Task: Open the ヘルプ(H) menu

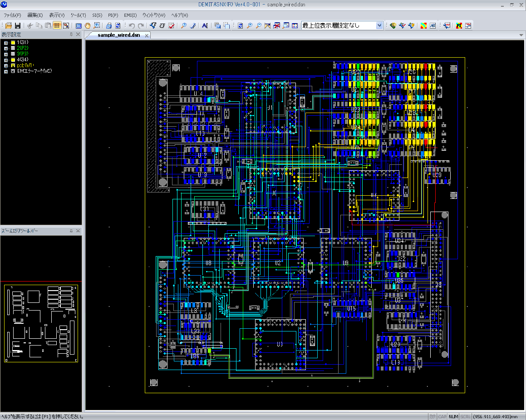Action: 179,15
